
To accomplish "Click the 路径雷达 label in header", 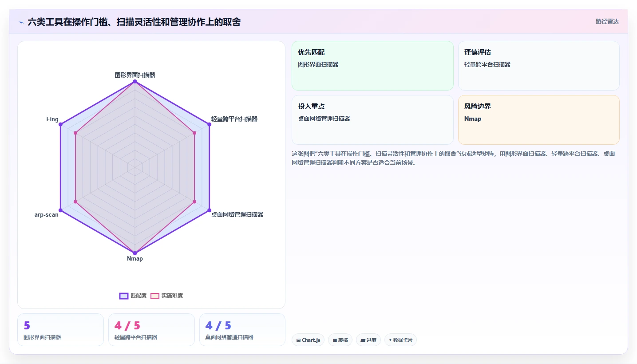I will 607,21.
